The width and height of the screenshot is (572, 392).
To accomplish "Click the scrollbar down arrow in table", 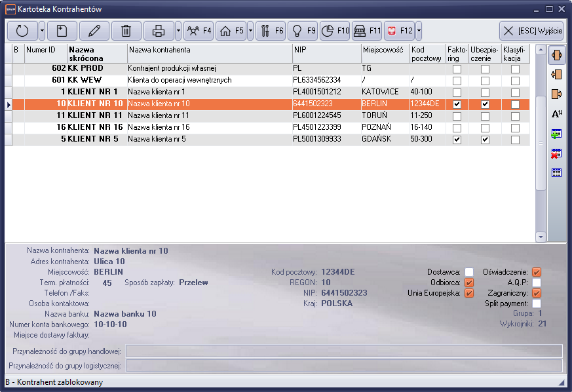I will 541,237.
